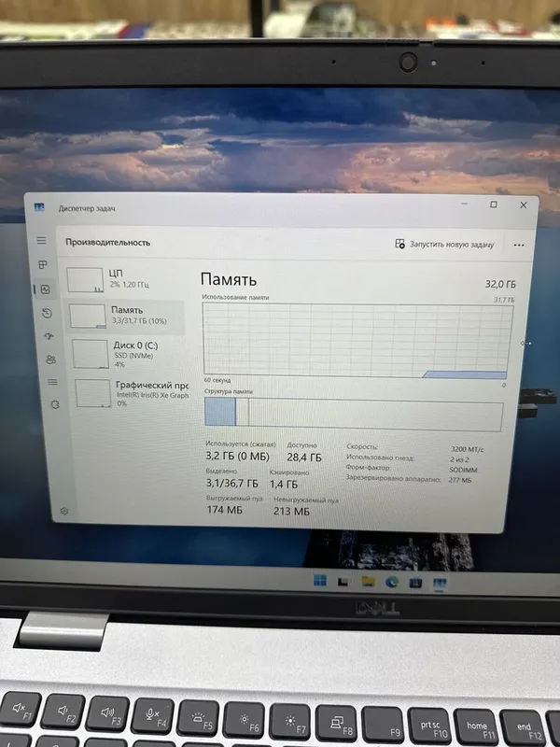Open Startup apps sidebar icon

click(49, 336)
